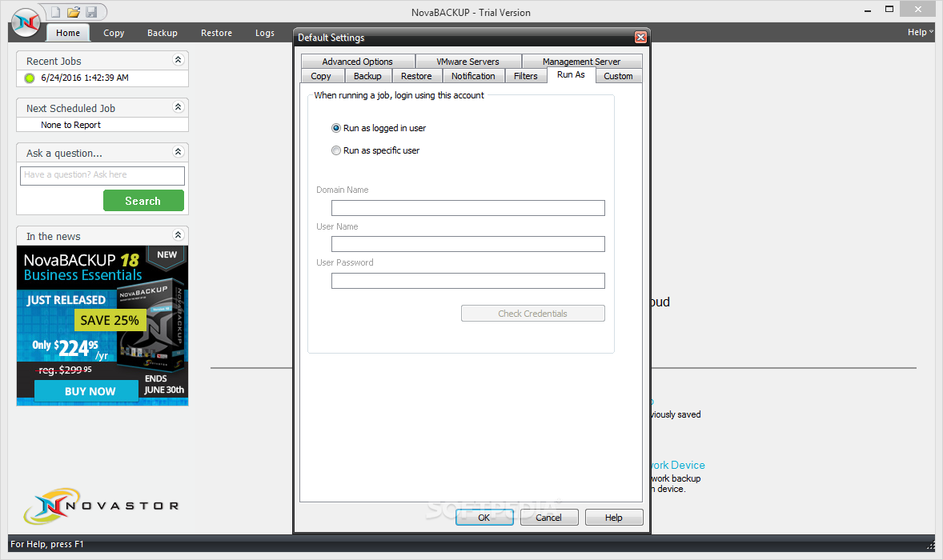This screenshot has width=943, height=560.
Task: Open the Restore ribbon tab in the main window
Action: [x=216, y=33]
